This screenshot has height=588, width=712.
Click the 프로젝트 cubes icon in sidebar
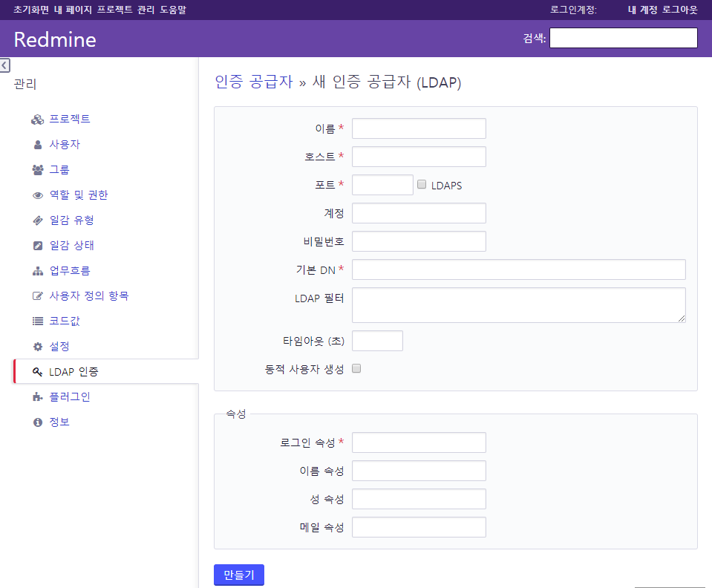[37, 120]
